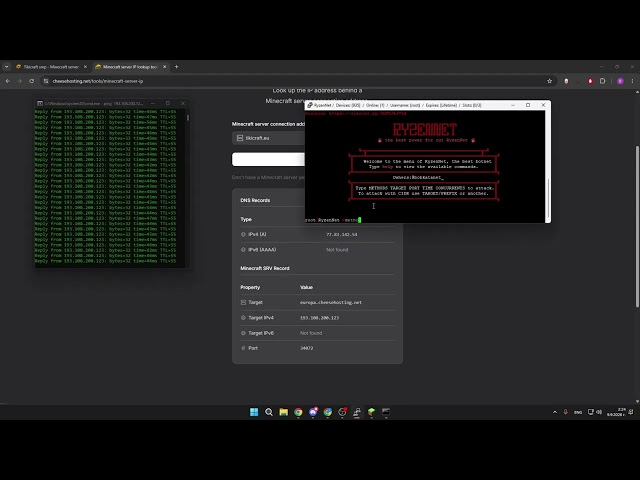
Task: Open the Windows Start menu
Action: tap(254, 412)
